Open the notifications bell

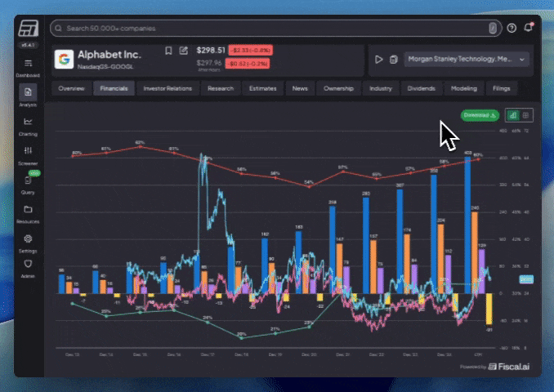pos(528,28)
